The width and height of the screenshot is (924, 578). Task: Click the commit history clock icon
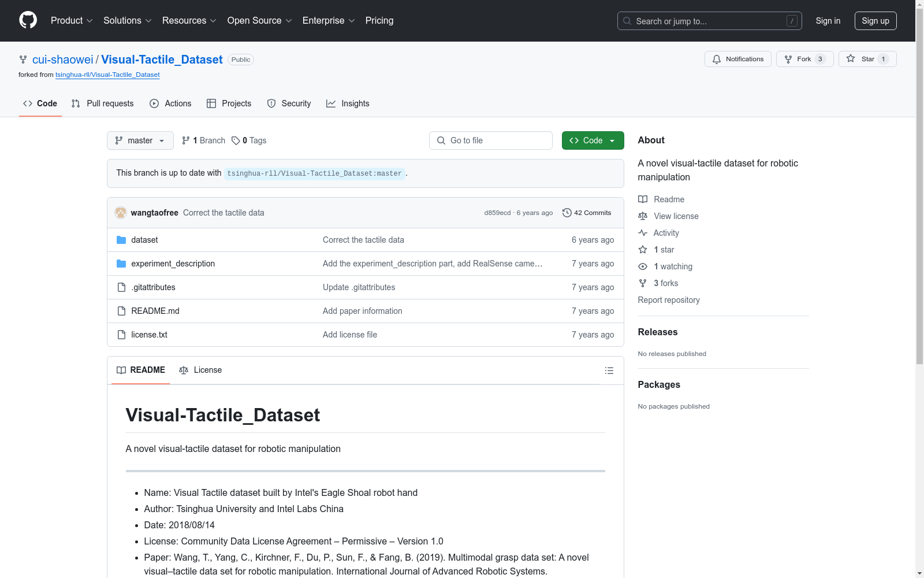[567, 213]
